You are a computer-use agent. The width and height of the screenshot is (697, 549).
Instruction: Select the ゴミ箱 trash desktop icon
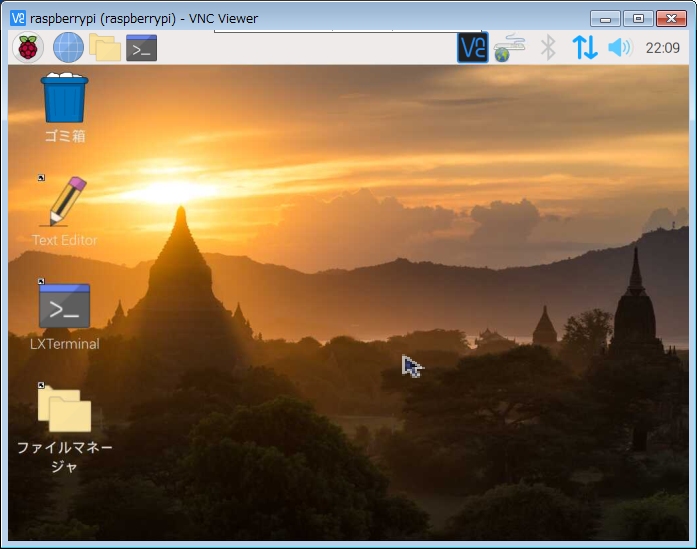64,107
